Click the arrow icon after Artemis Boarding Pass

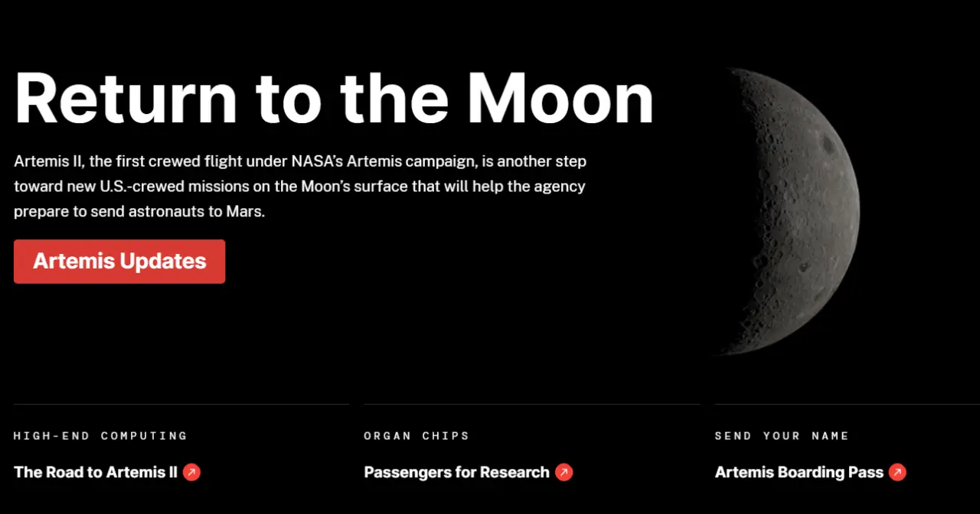click(897, 472)
